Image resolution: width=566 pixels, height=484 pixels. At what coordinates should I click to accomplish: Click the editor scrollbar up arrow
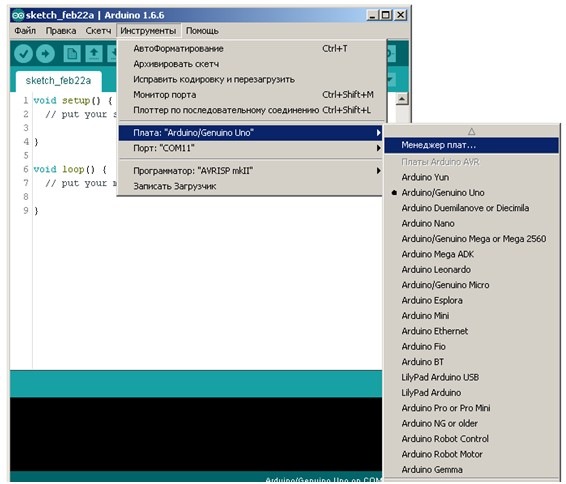[x=402, y=99]
